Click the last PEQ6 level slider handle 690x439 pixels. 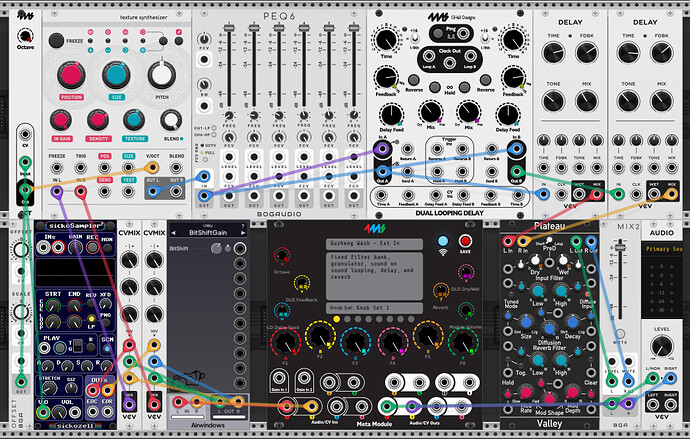[354, 28]
